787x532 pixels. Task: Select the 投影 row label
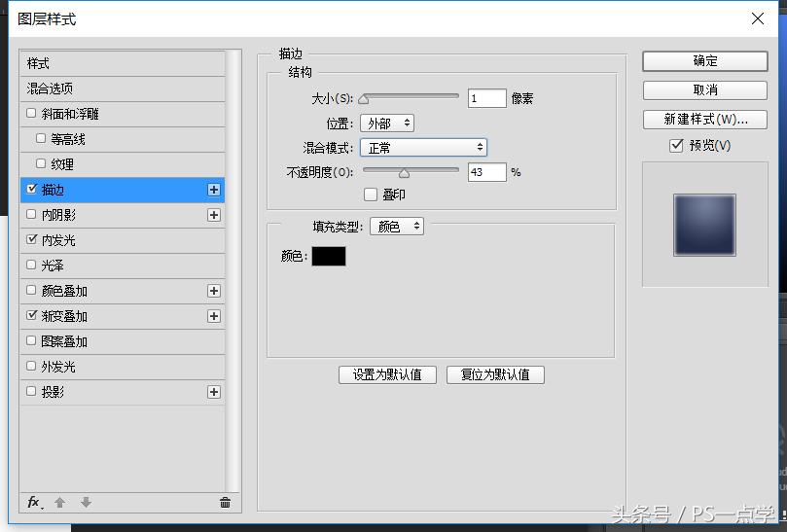click(53, 392)
